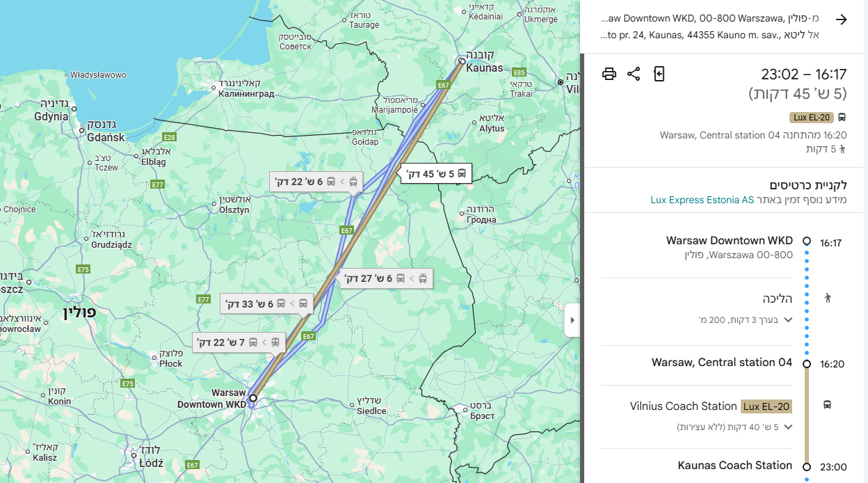Image resolution: width=868 pixels, height=483 pixels.
Task: Collapse the side panel with arrow tab
Action: click(x=572, y=320)
